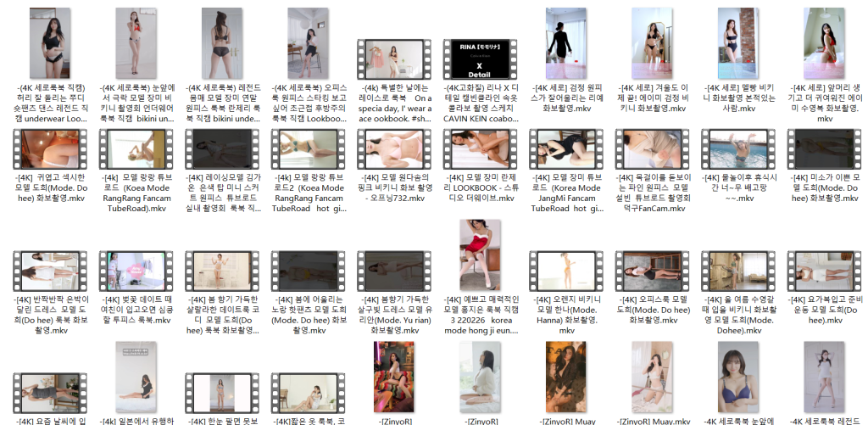The image size is (868, 425).
Task: Select video icon for '모델 랑랑 튜브로드 (Koea Mode'
Action: coord(136,149)
